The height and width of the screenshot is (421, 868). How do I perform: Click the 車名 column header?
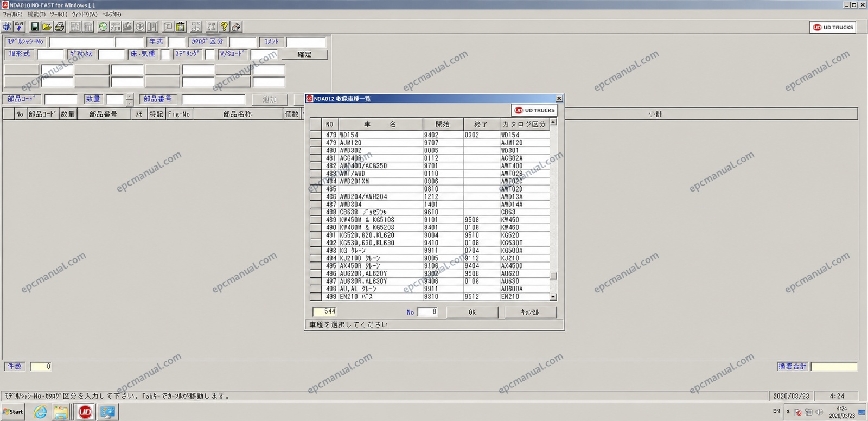click(x=380, y=124)
